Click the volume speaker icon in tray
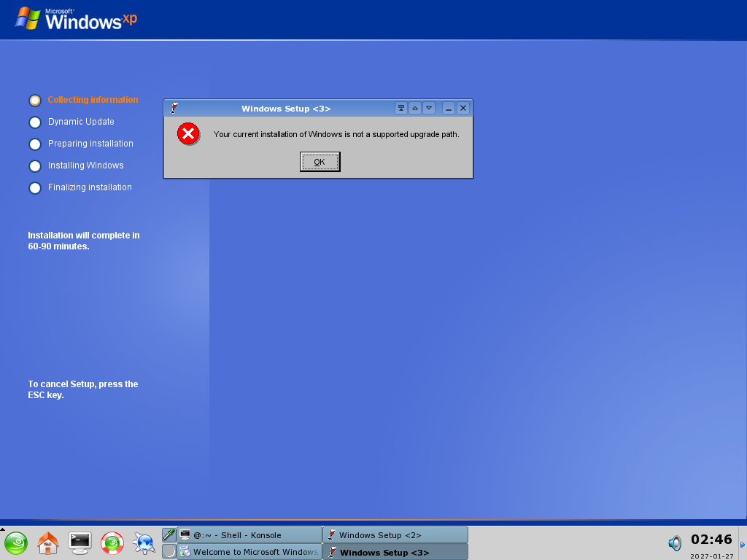 (x=675, y=542)
